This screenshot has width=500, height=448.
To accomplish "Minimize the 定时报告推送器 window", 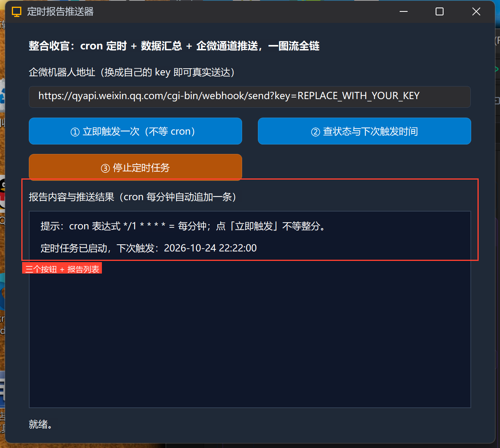I will coord(404,11).
